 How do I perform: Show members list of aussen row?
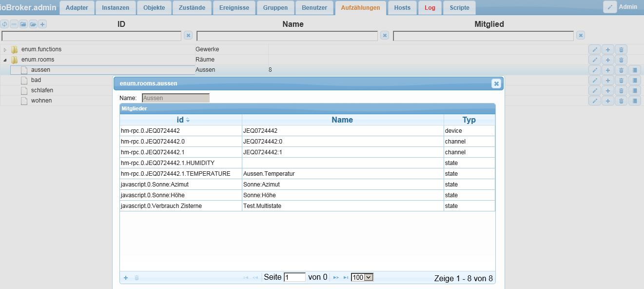tap(634, 70)
